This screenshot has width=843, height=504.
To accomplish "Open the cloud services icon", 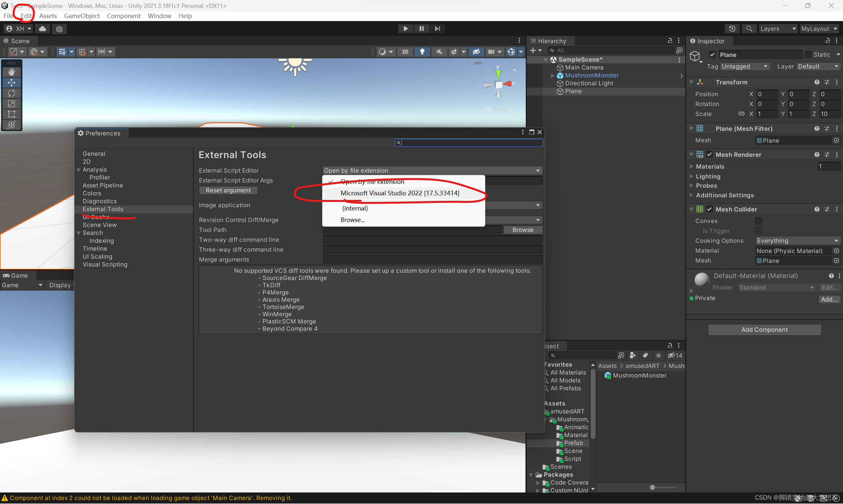I will point(42,29).
